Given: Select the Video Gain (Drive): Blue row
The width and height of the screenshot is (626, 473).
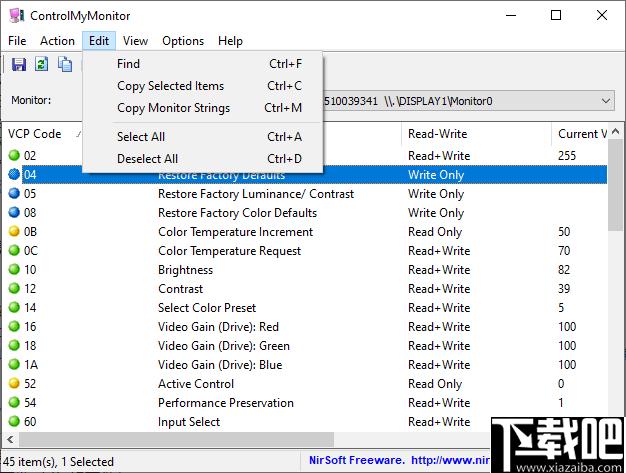Looking at the screenshot, I should click(307, 364).
